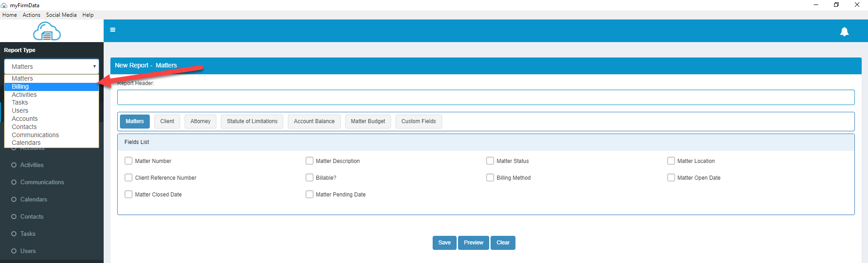This screenshot has width=868, height=263.
Task: Go to Users in the sidebar
Action: pos(28,251)
